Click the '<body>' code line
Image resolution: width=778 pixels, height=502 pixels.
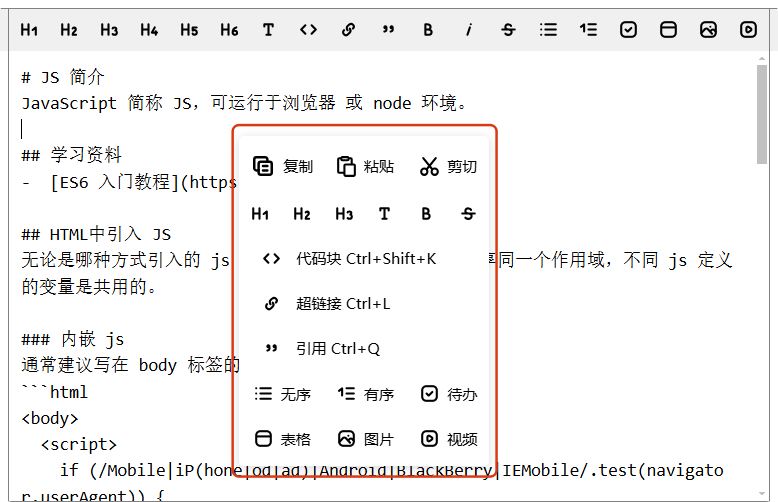click(x=50, y=418)
